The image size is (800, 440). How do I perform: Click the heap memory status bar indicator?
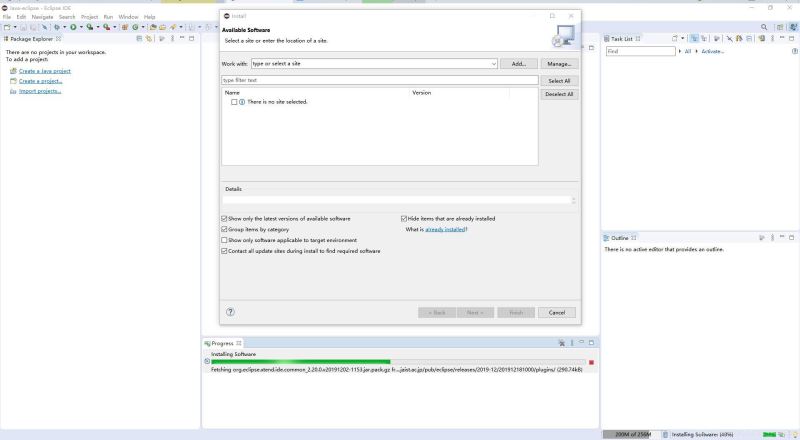pos(630,434)
